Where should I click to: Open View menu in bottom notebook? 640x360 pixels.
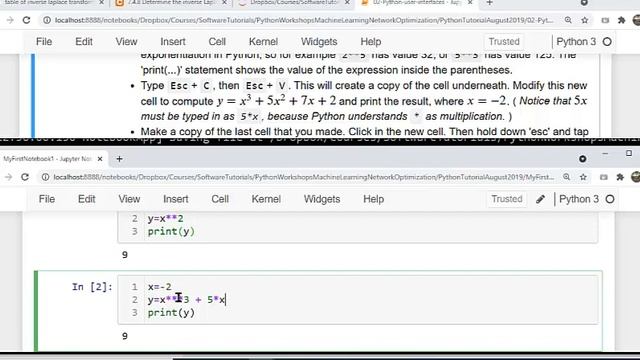[129, 199]
